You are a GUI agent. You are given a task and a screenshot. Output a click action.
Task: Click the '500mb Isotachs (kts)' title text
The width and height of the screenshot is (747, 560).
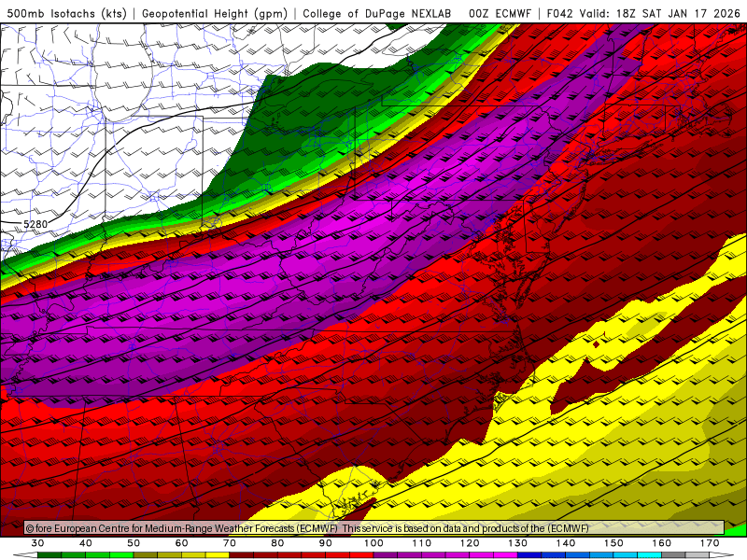point(66,14)
